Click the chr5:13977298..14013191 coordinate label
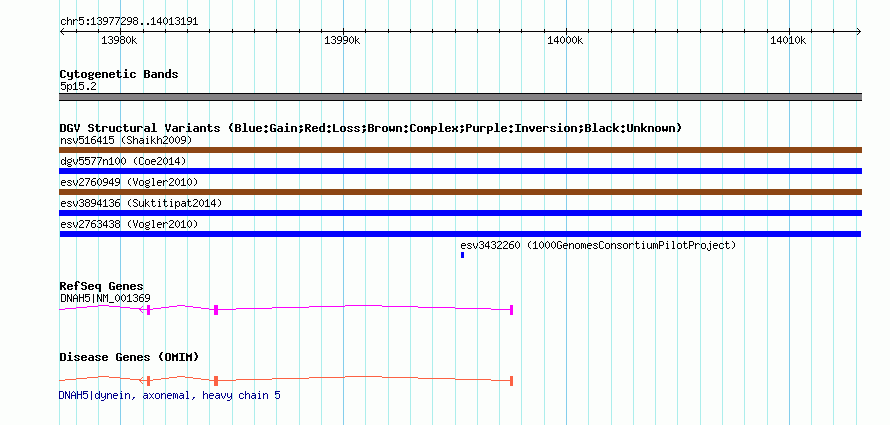This screenshot has height=425, width=890. [129, 22]
